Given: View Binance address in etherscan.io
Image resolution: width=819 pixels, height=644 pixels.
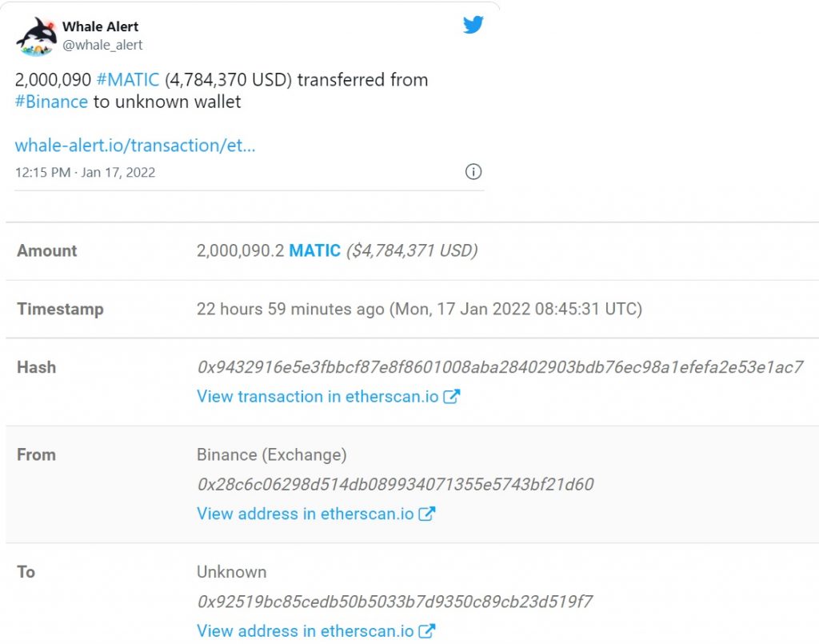Looking at the screenshot, I should pos(305,514).
